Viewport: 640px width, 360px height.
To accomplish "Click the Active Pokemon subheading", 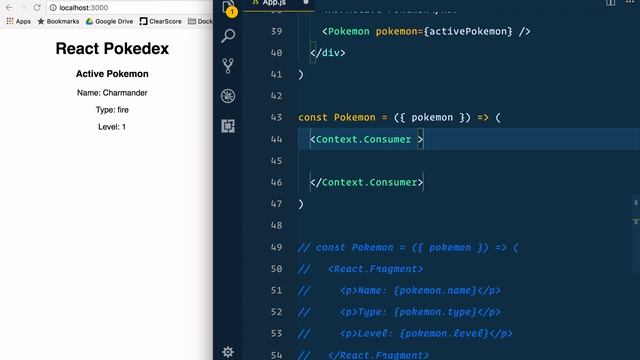I will 112,74.
